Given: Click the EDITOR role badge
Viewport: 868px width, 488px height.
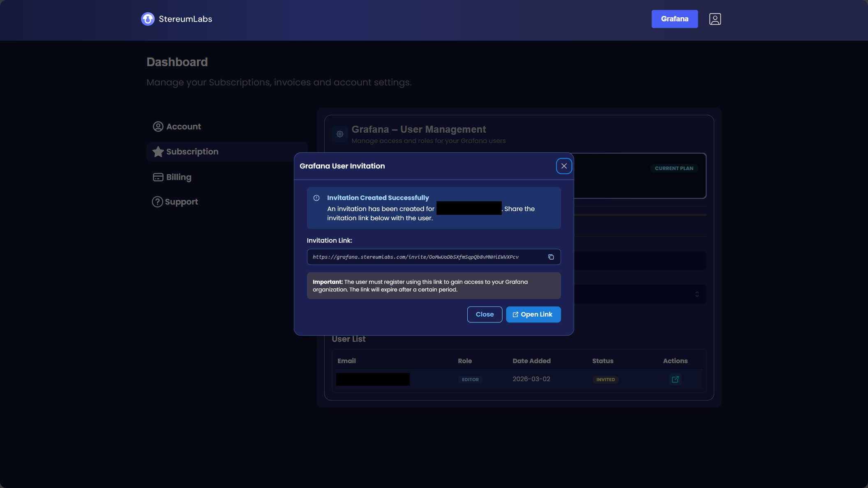Looking at the screenshot, I should coord(470,380).
